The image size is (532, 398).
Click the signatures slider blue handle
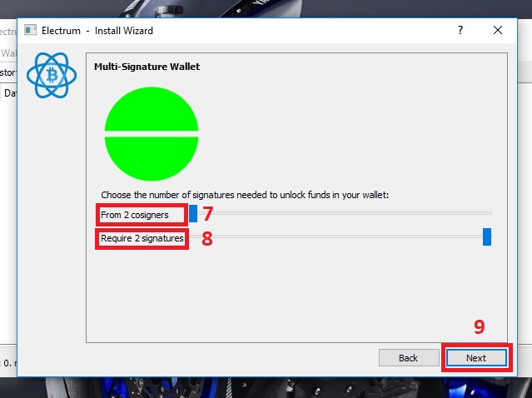coord(487,236)
